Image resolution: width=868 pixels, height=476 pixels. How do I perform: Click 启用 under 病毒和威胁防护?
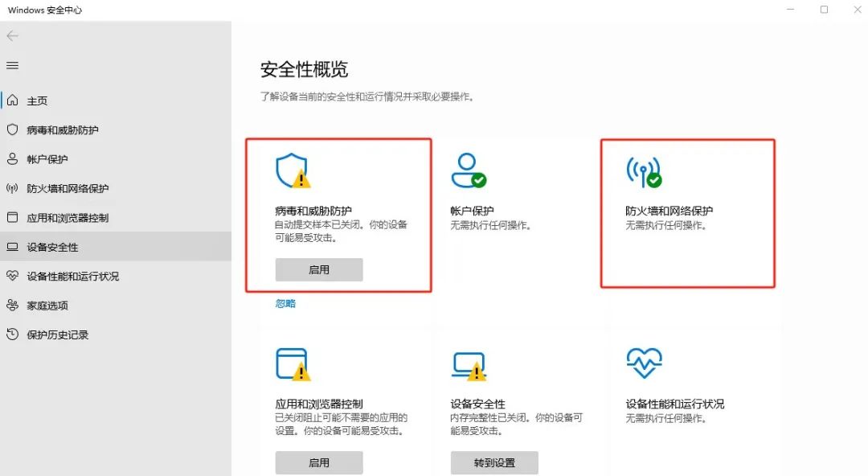tap(319, 270)
